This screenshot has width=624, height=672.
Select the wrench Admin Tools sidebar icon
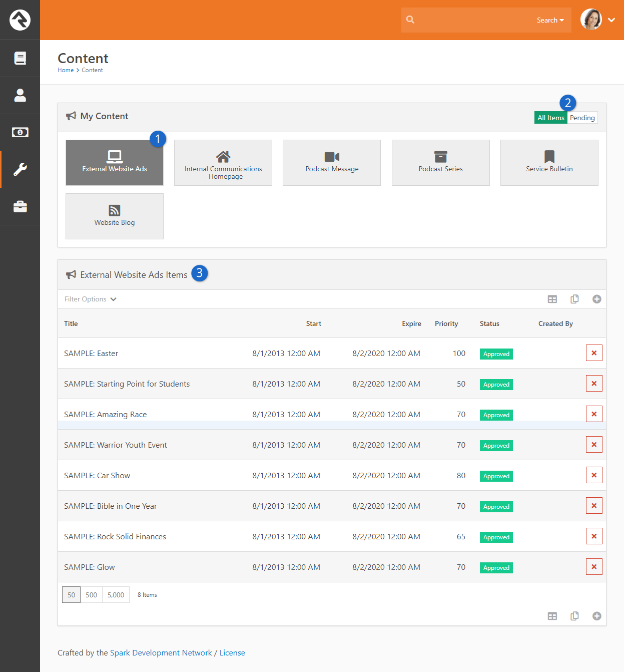[20, 169]
